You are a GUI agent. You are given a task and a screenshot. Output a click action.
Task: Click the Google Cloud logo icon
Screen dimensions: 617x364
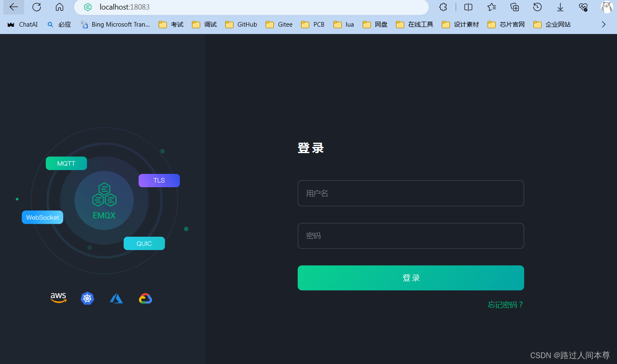point(145,298)
